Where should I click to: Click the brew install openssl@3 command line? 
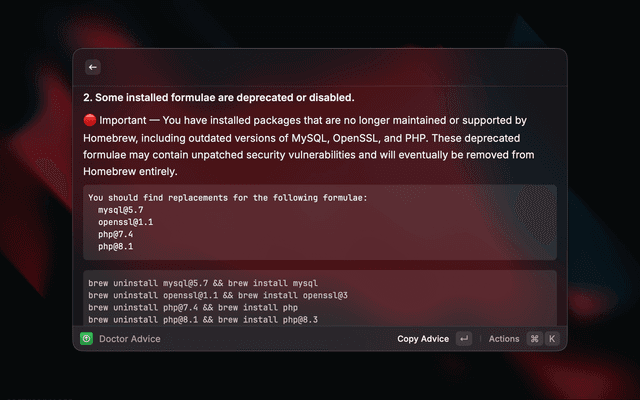coord(218,295)
